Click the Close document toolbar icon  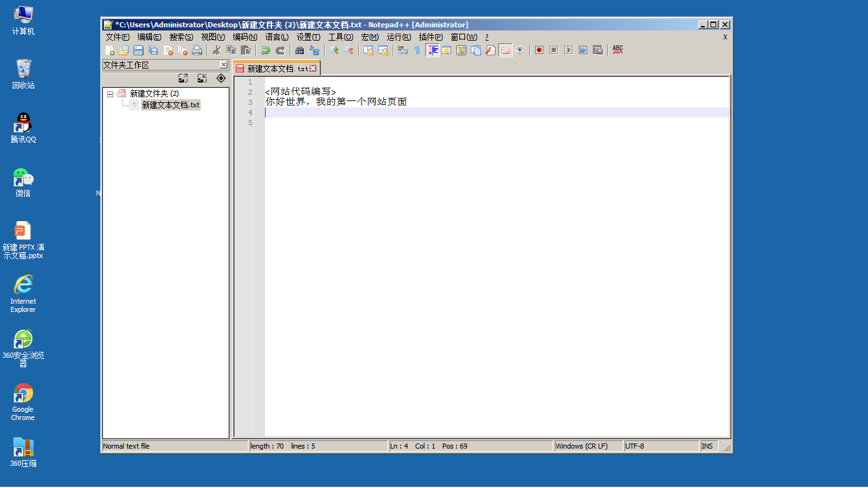click(168, 50)
